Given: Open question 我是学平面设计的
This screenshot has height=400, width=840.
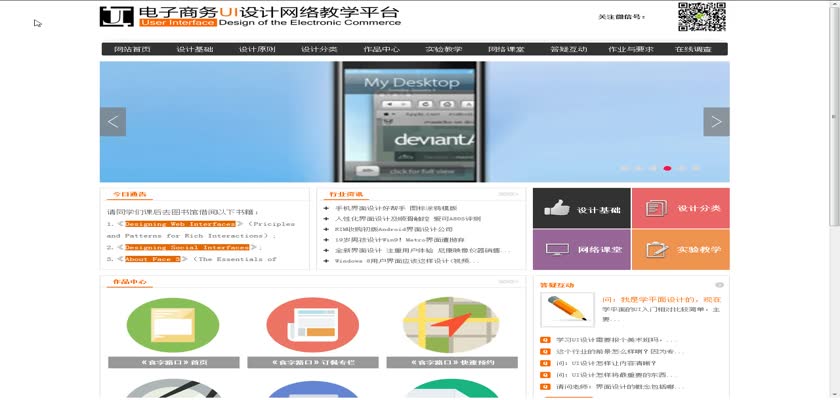Looking at the screenshot, I should [x=662, y=299].
